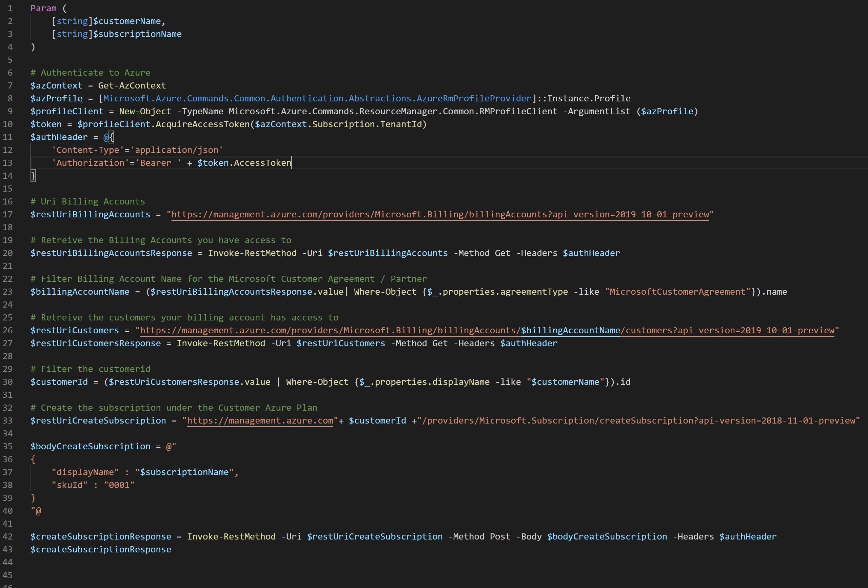This screenshot has width=868, height=588.
Task: Click the '# Filter the customerid' comment
Action: pos(91,369)
